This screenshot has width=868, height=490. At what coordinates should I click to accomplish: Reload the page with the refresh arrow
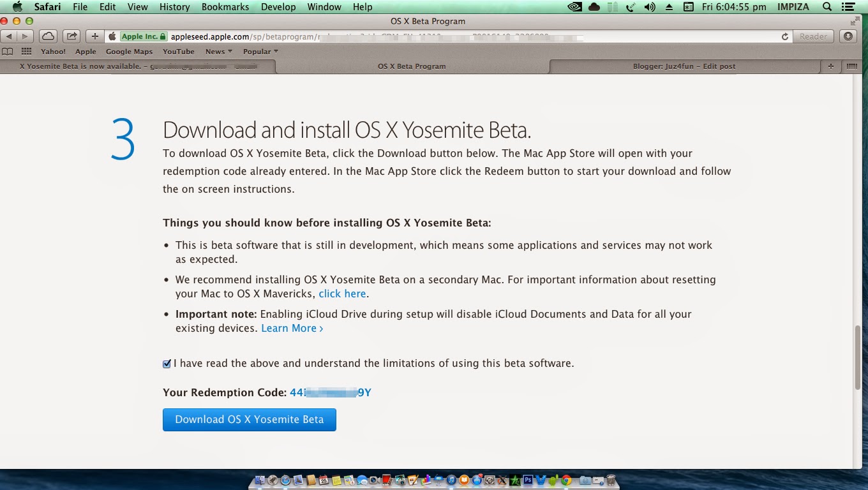pos(784,36)
